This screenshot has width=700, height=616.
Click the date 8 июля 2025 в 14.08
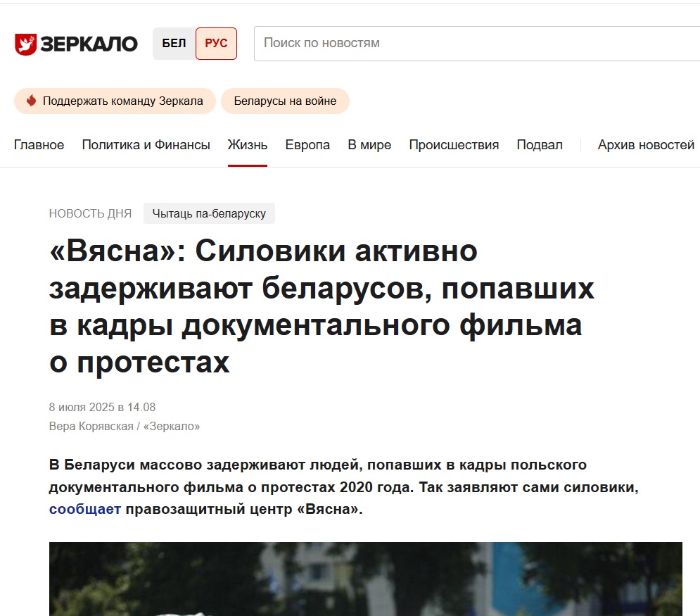click(102, 408)
